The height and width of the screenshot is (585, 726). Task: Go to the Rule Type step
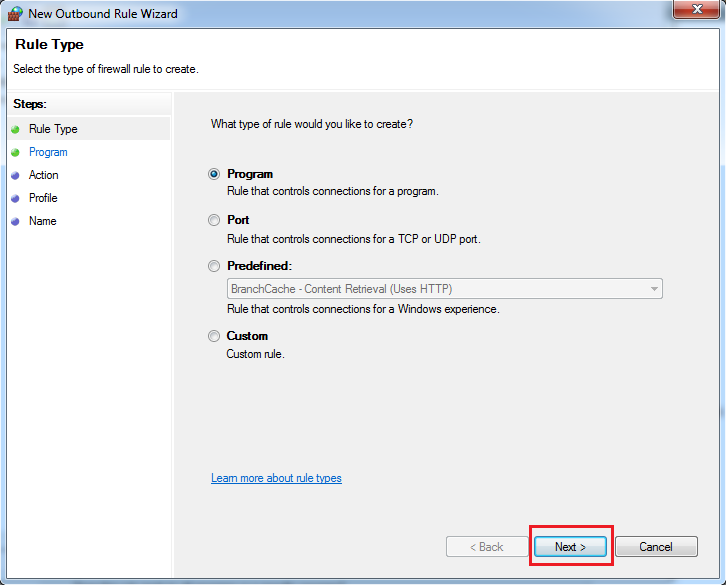click(53, 129)
